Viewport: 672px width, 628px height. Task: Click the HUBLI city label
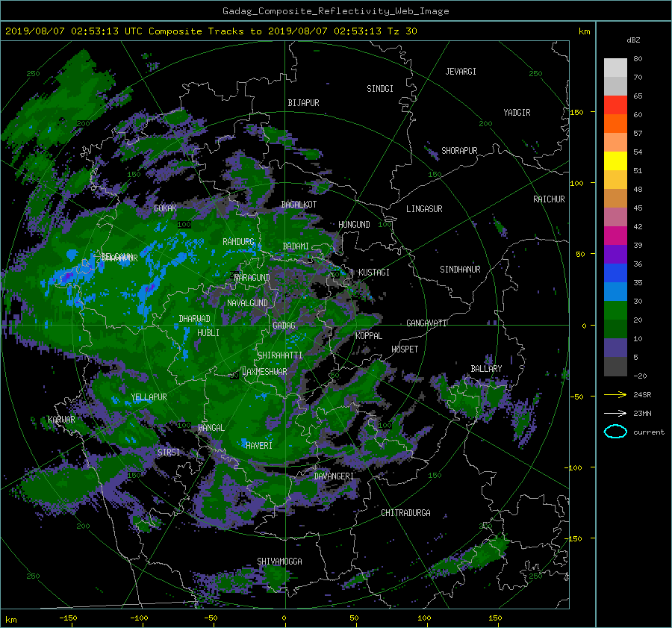208,333
